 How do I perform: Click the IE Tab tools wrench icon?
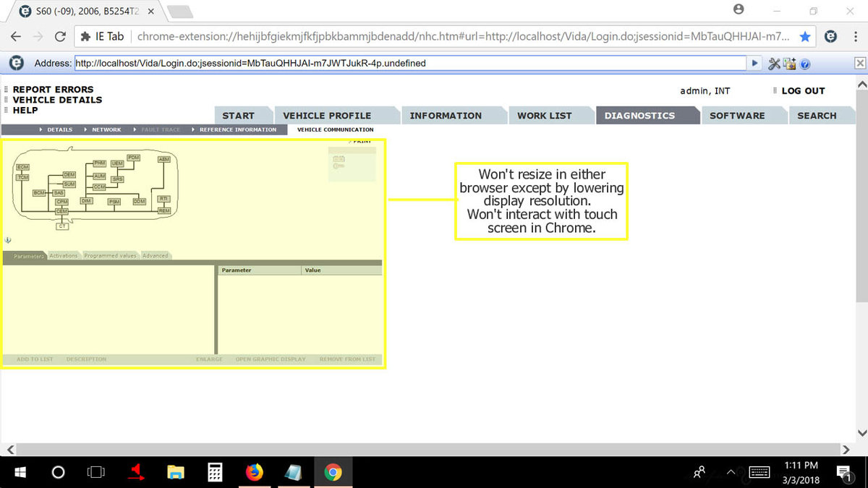[x=774, y=64]
